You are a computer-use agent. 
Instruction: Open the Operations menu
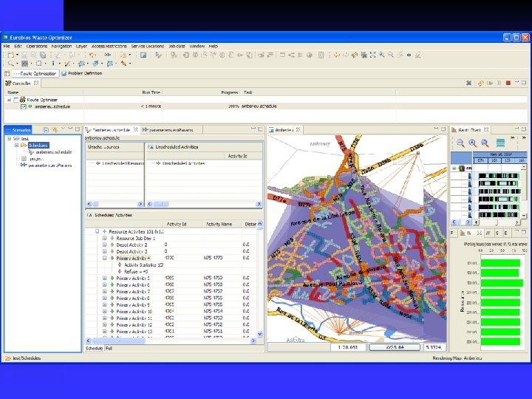pyautogui.click(x=35, y=46)
